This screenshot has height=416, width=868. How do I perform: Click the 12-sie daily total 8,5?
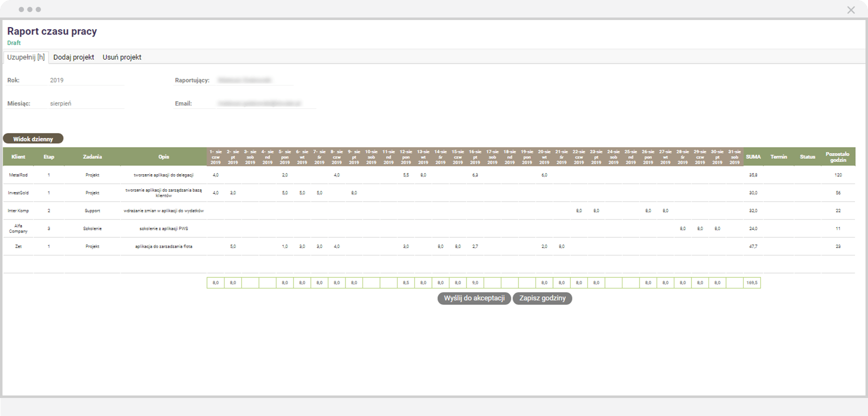405,283
